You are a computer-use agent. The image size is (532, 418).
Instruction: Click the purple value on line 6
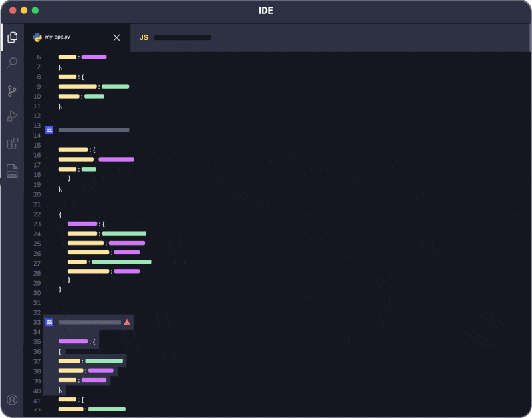[x=94, y=57]
